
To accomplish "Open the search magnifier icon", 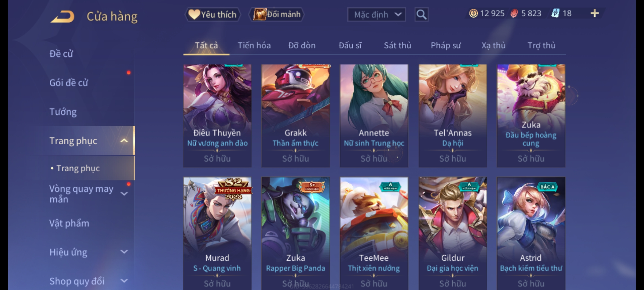I will coord(421,15).
